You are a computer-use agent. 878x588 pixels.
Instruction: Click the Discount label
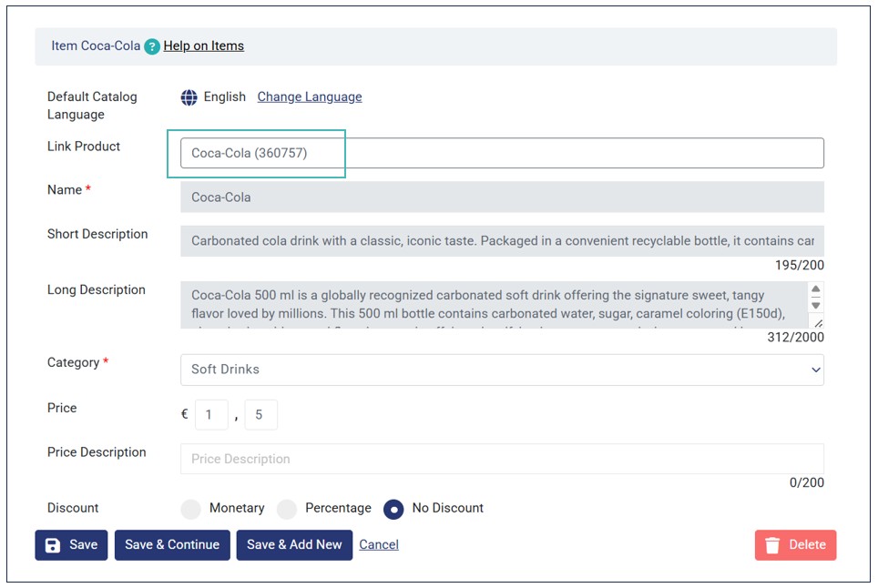coord(73,508)
